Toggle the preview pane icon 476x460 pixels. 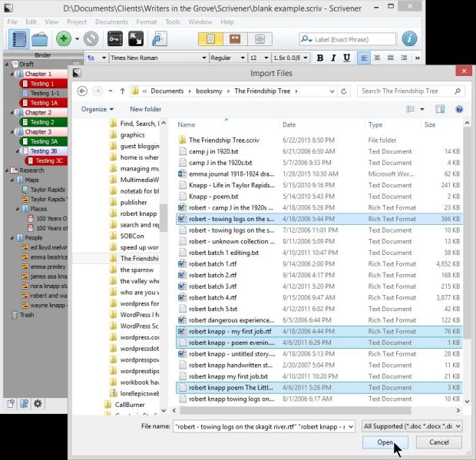click(x=440, y=109)
